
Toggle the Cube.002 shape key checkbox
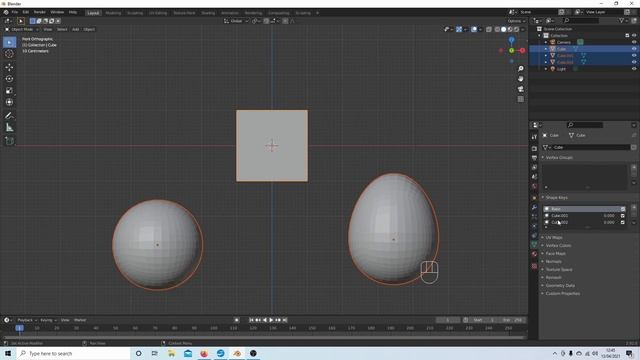point(623,222)
